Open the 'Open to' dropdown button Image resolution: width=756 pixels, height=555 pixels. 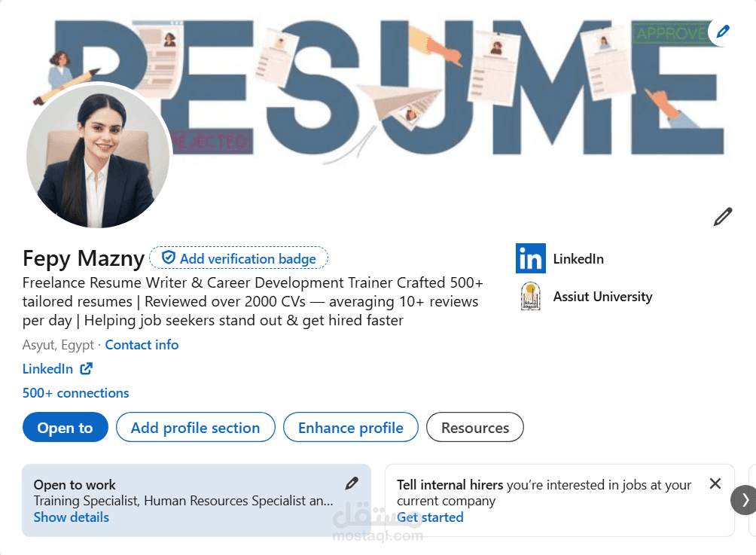(x=66, y=428)
